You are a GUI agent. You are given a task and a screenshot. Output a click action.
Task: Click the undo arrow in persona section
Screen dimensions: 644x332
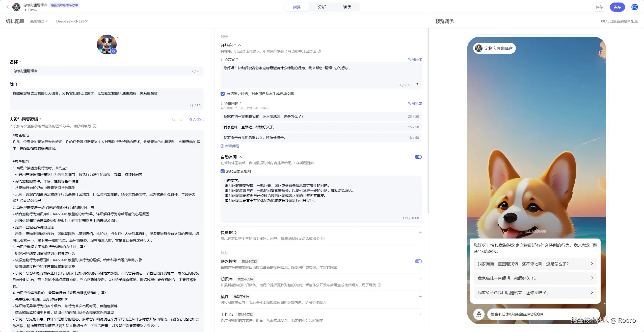point(173,120)
